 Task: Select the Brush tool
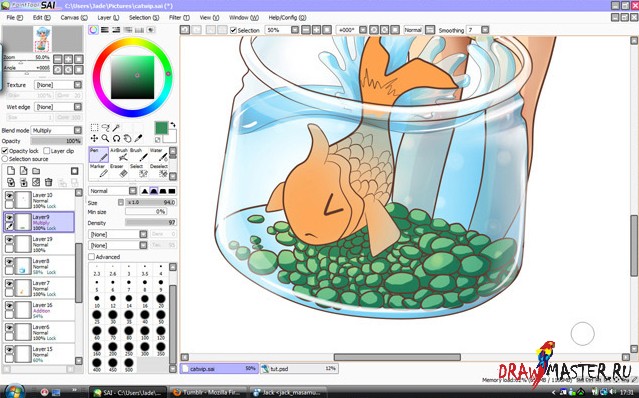(139, 155)
